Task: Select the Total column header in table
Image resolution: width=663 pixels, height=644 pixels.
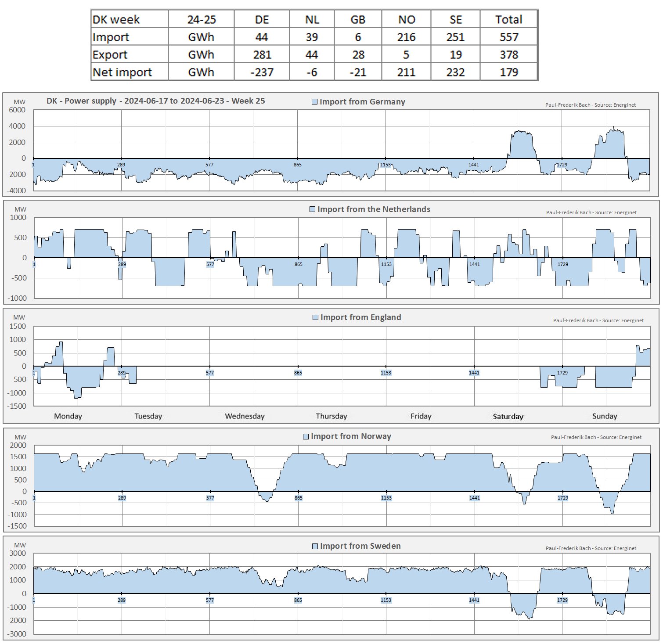Action: tap(508, 19)
